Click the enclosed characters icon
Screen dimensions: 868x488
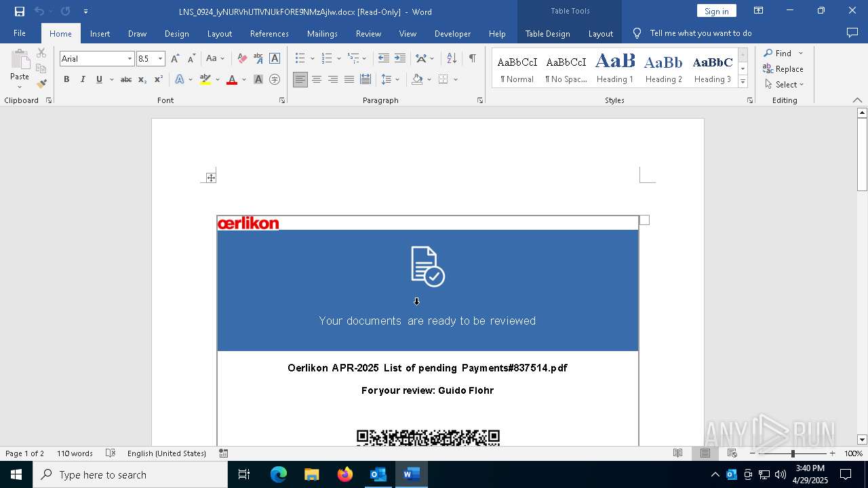tap(275, 79)
